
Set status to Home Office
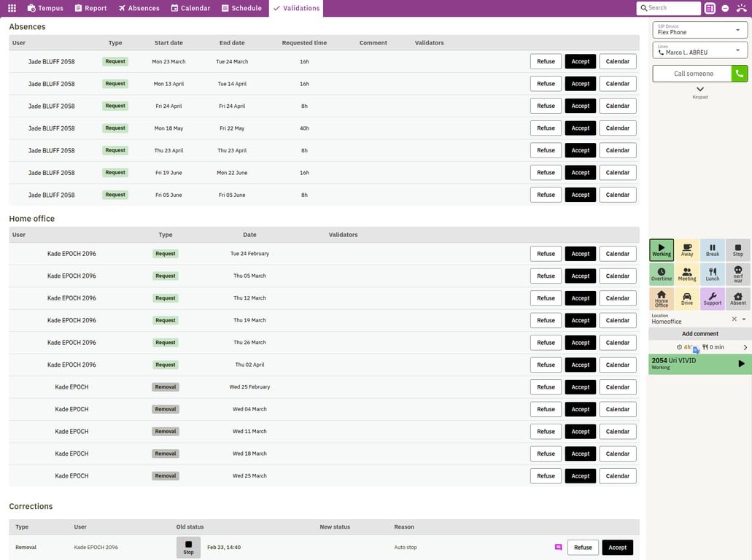[662, 299]
